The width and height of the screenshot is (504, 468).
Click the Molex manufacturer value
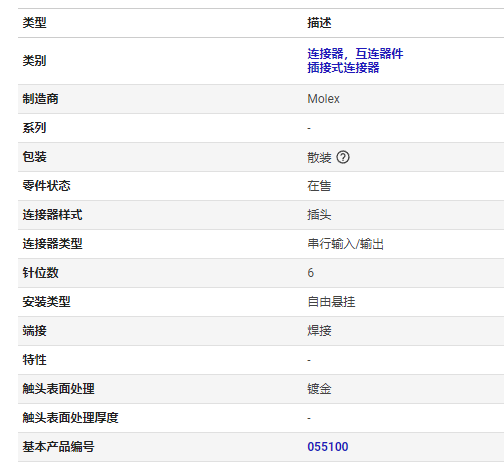[323, 99]
